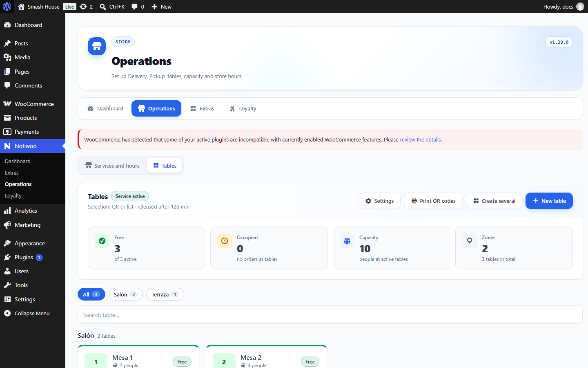The height and width of the screenshot is (368, 588).
Task: Switch to the Loyalty plugin tab
Action: coord(243,108)
